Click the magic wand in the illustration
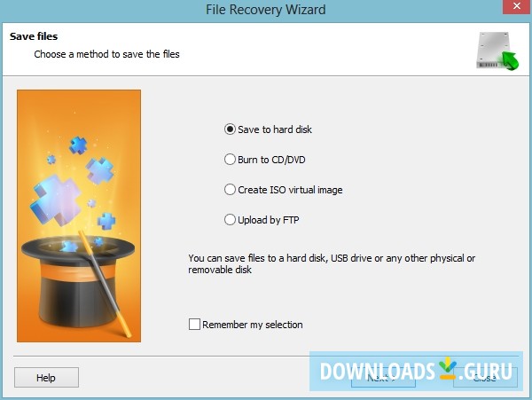The height and width of the screenshot is (400, 532). [x=105, y=283]
